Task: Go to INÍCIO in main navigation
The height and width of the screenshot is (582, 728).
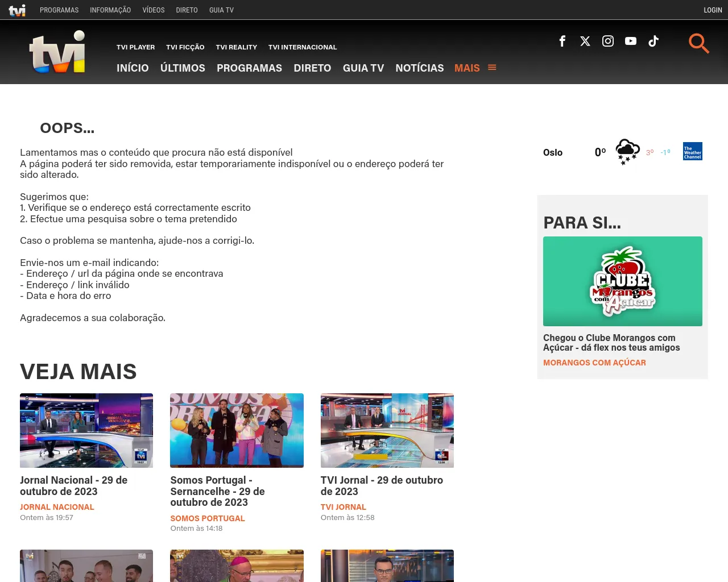Action: 133,68
